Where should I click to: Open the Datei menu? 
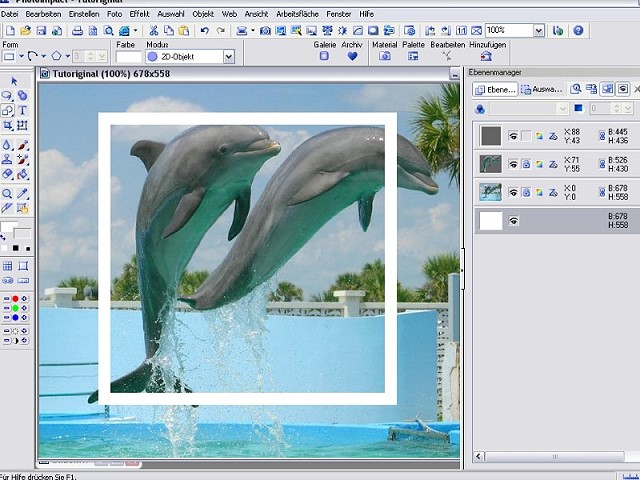click(9, 14)
